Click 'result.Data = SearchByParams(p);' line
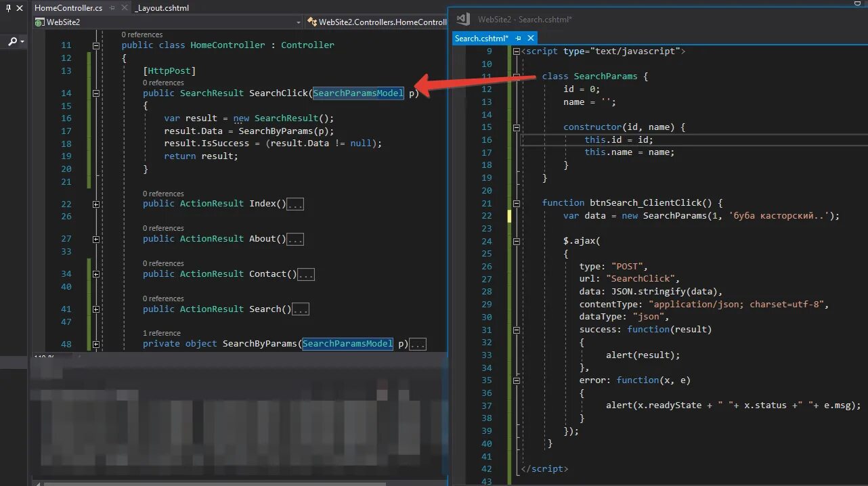 tap(249, 131)
